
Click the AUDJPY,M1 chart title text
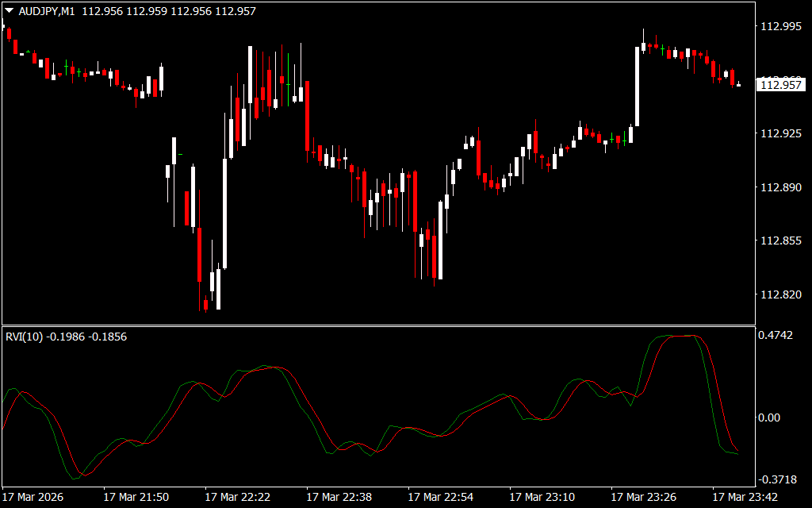pyautogui.click(x=47, y=11)
